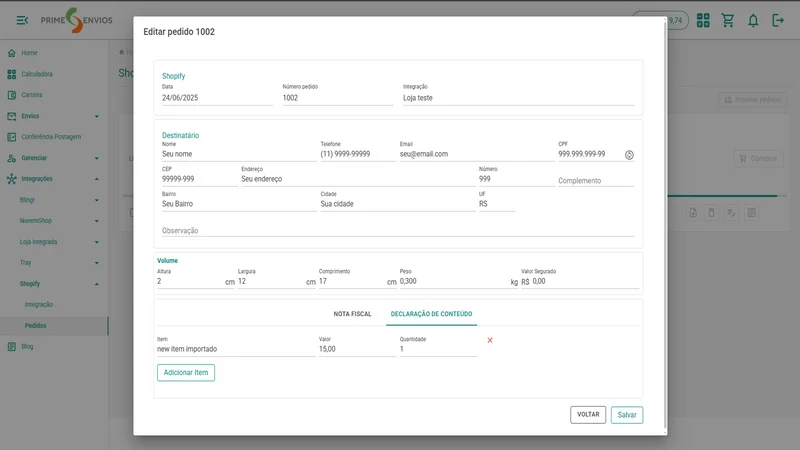Image resolution: width=800 pixels, height=450 pixels.
Task: Click the icon beside the CPF field
Action: click(x=629, y=155)
